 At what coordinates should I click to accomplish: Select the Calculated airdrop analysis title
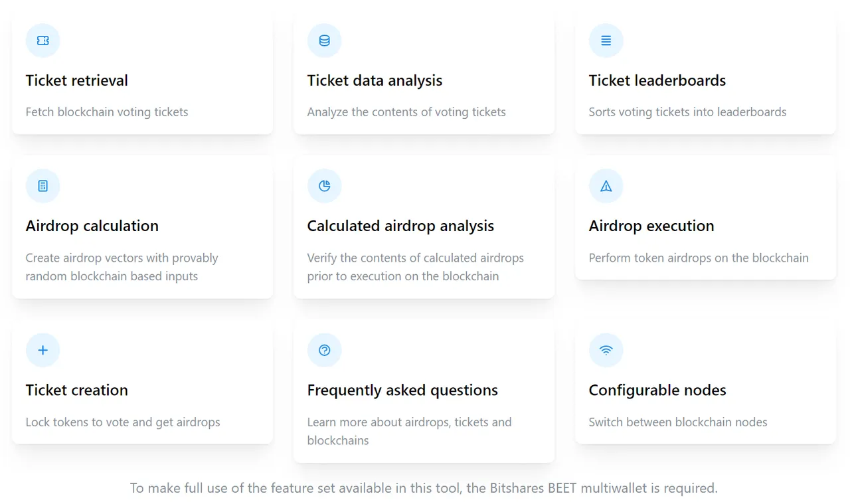(400, 226)
